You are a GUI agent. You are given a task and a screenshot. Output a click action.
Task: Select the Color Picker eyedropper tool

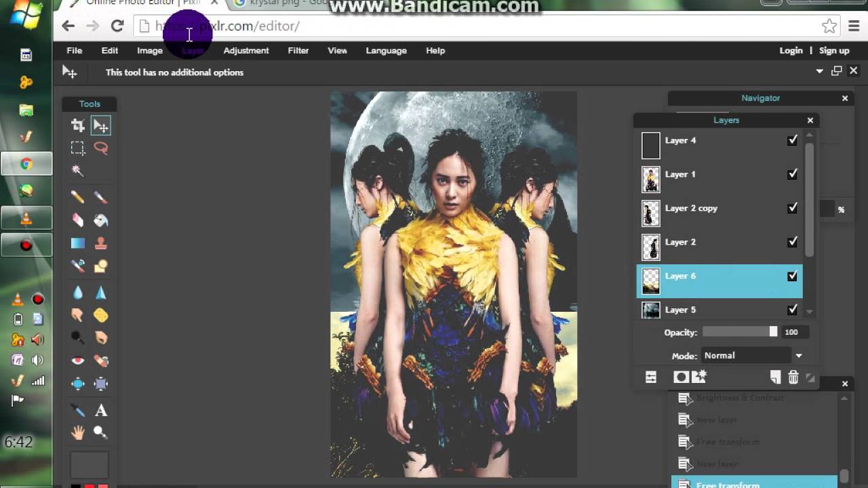[78, 410]
